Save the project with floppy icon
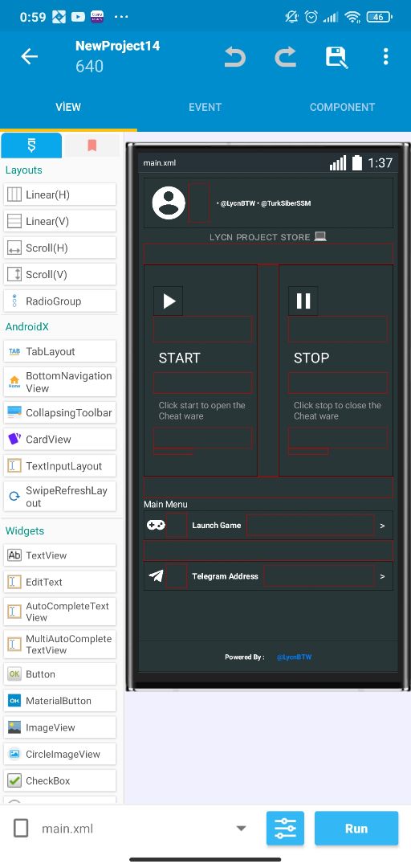The image size is (411, 868). coord(336,56)
